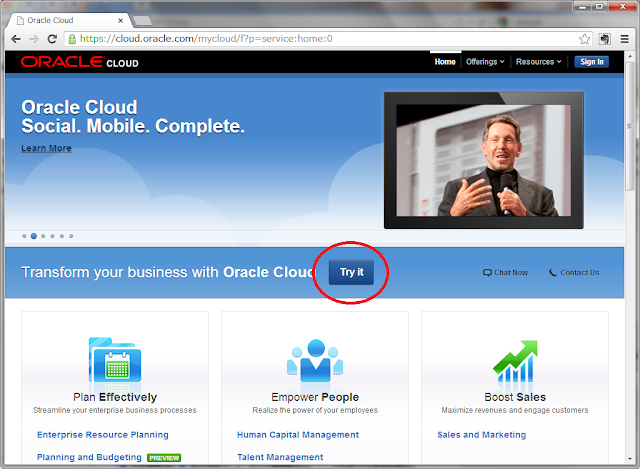The height and width of the screenshot is (469, 640).
Task: Click the Plan Effectively heading
Action: (115, 397)
